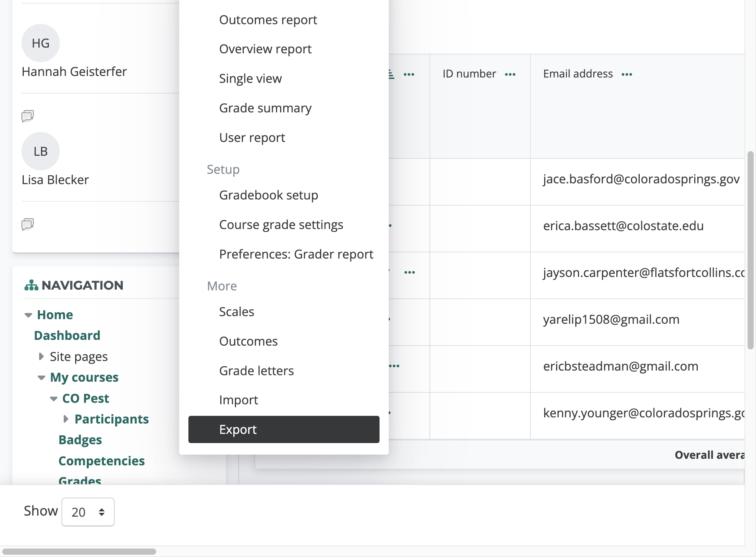Click the highlighted Export item
Viewport: 756px width, 557px height.
tap(284, 430)
